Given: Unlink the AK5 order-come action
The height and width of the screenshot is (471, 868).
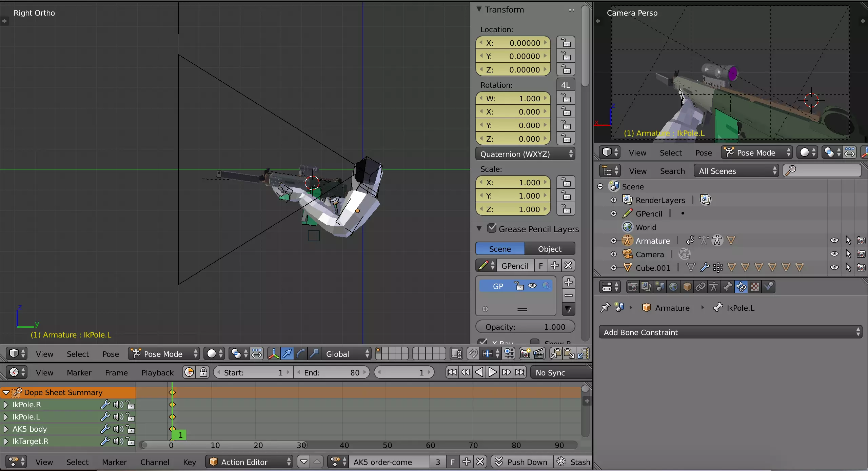Looking at the screenshot, I should [x=480, y=462].
